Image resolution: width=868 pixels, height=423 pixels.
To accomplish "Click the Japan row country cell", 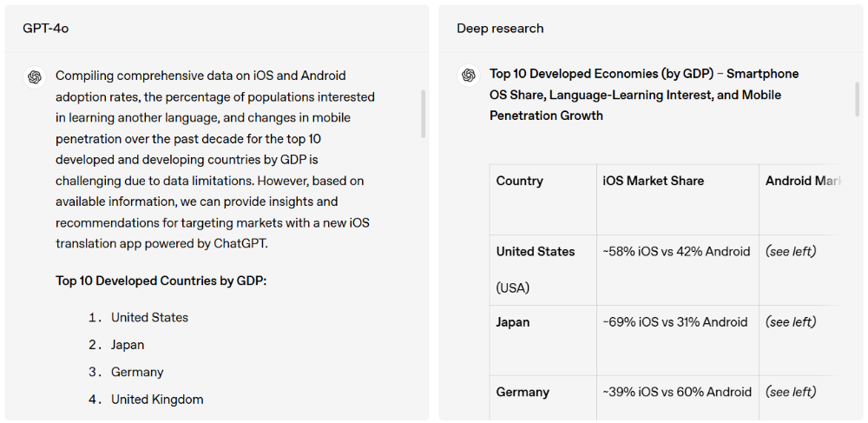I will pyautogui.click(x=512, y=322).
